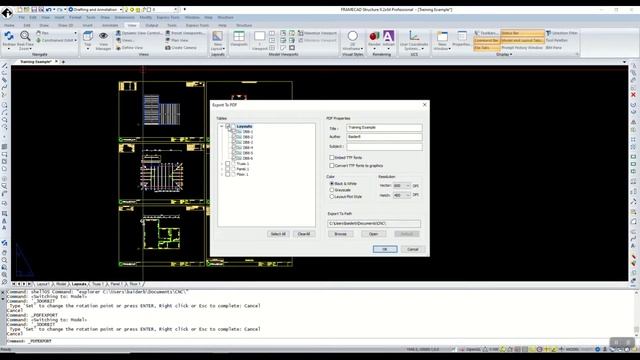Screen dimensions: 640x360
Task: Enable Embed TTF fonts
Action: pyautogui.click(x=331, y=158)
